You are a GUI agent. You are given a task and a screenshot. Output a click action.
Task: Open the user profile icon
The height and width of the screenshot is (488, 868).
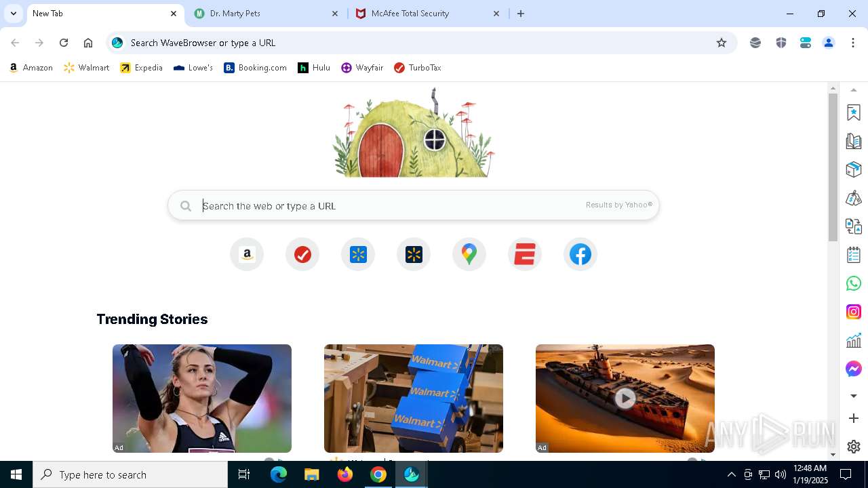tap(829, 43)
